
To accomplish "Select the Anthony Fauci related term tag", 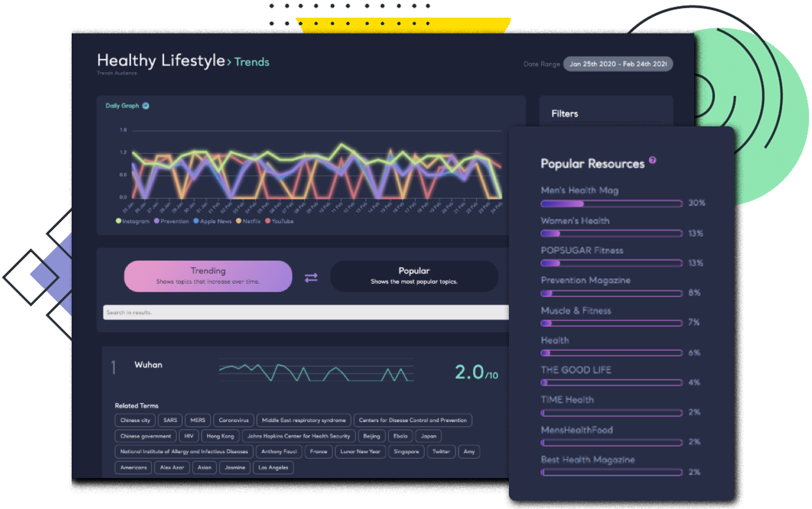I will click(278, 451).
